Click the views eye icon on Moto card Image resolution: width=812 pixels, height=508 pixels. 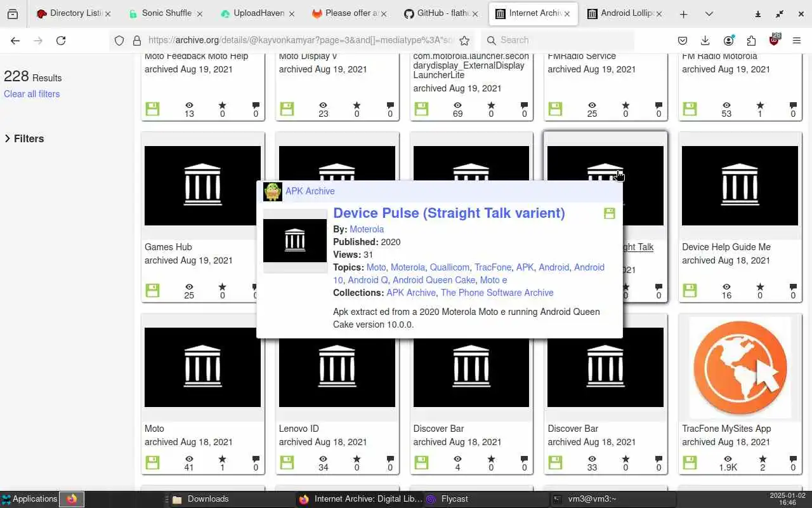click(189, 459)
